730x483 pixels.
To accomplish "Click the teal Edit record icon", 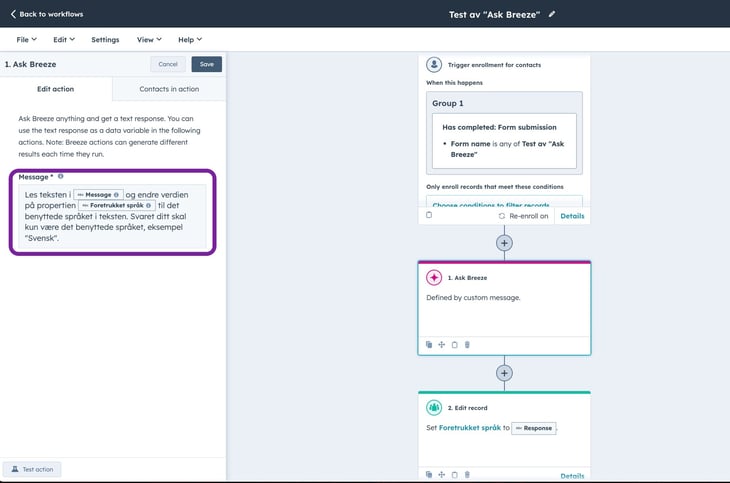I will pyautogui.click(x=434, y=408).
